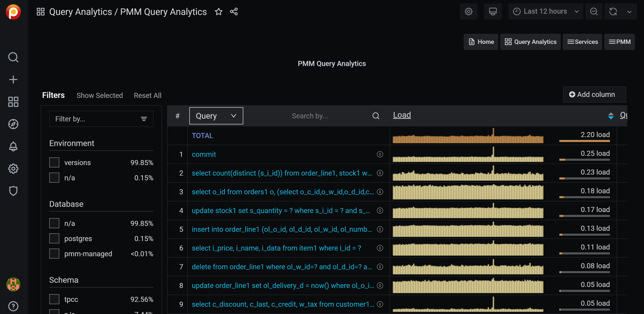Check the versions environment filter

54,162
